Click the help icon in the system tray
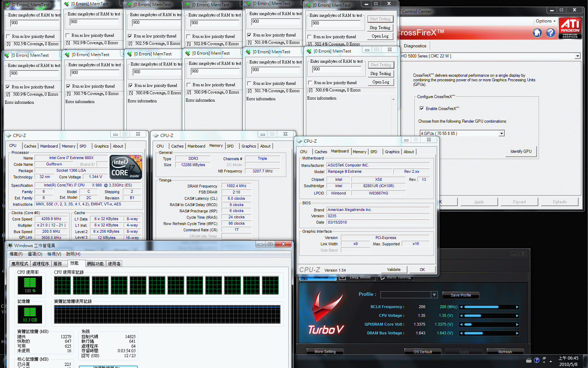The width and height of the screenshot is (588, 368). coord(537,360)
